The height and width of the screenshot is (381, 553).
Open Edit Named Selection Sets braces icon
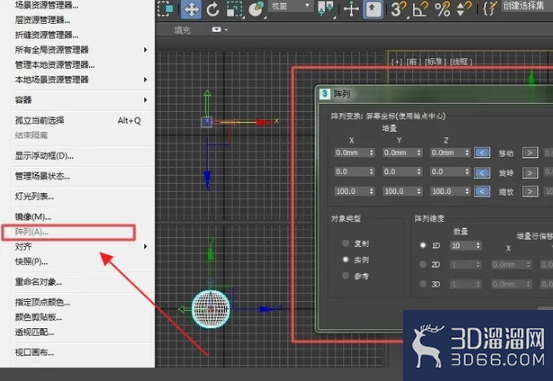489,8
